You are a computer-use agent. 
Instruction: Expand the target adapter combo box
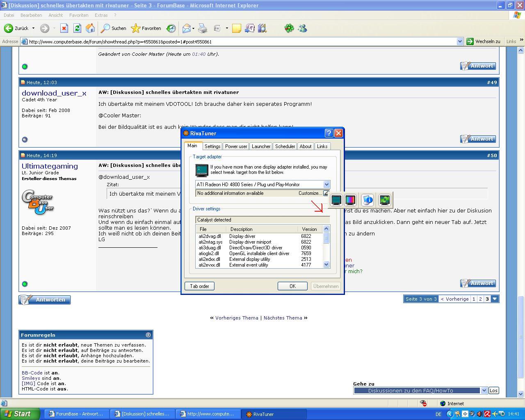[x=326, y=185]
